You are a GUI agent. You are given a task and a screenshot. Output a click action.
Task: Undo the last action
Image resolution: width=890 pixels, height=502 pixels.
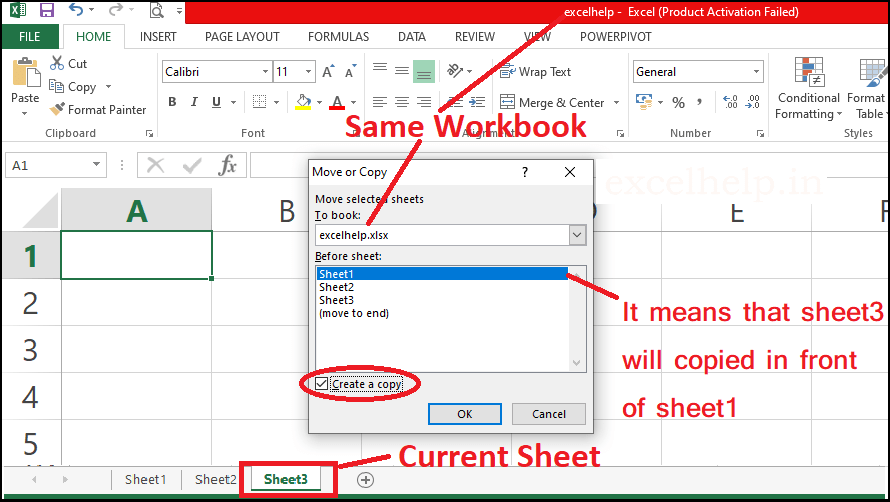[75, 9]
